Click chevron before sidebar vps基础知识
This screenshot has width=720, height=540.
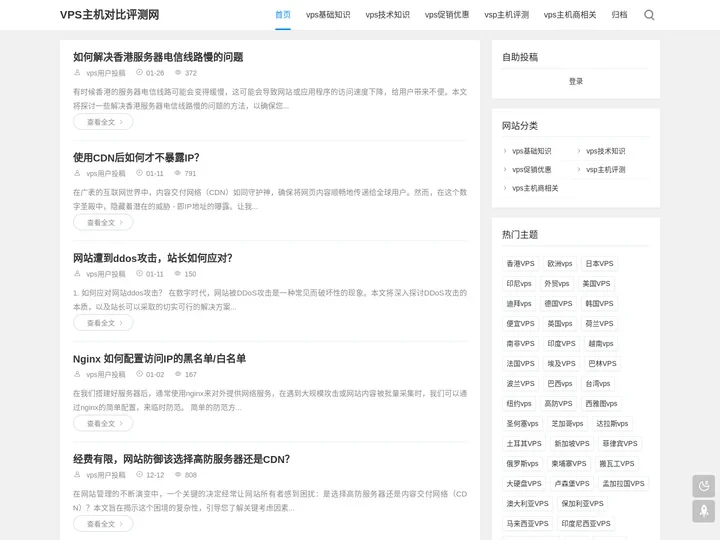coord(505,151)
